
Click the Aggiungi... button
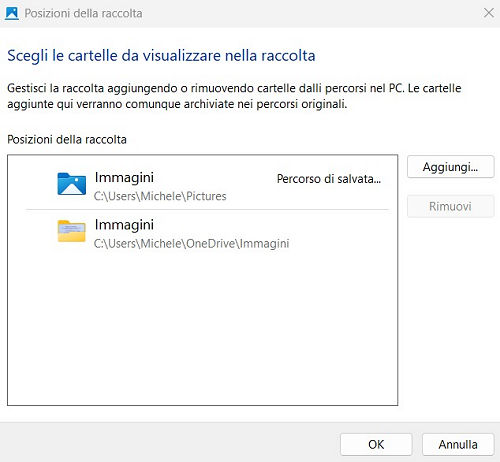tap(450, 167)
